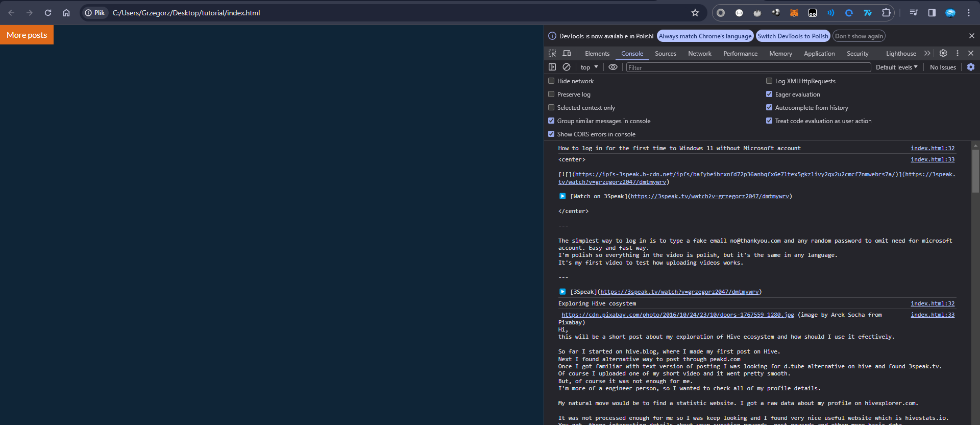Click Always match Chrome's language
The height and width of the screenshot is (425, 980).
(x=705, y=36)
